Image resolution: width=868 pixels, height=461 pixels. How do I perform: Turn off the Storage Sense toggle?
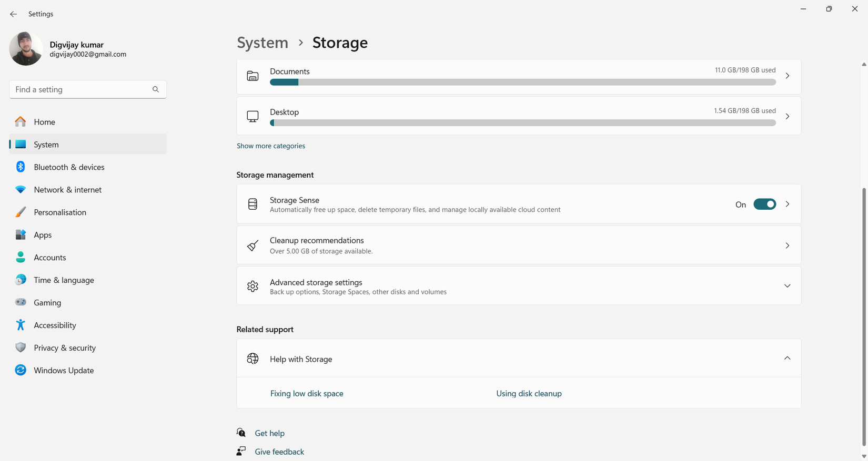[764, 204]
